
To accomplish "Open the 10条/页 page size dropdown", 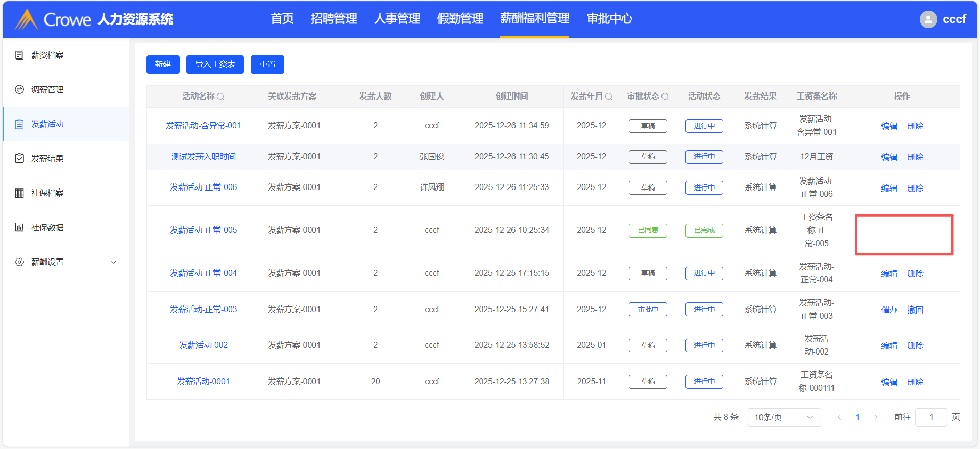I will (784, 417).
